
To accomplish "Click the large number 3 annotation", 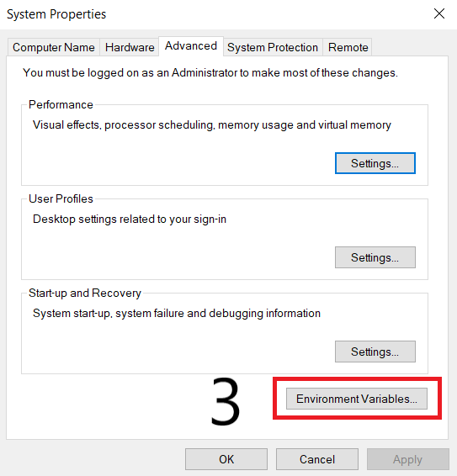I will pyautogui.click(x=226, y=400).
